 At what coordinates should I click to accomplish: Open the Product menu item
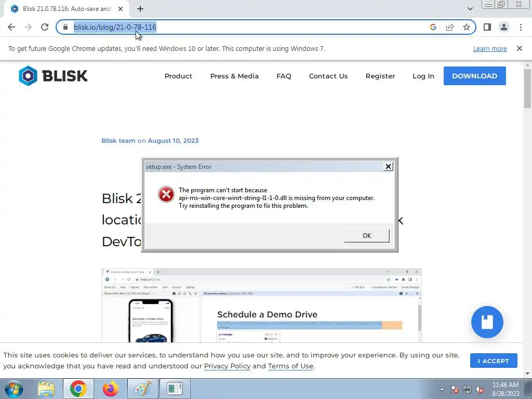(178, 76)
